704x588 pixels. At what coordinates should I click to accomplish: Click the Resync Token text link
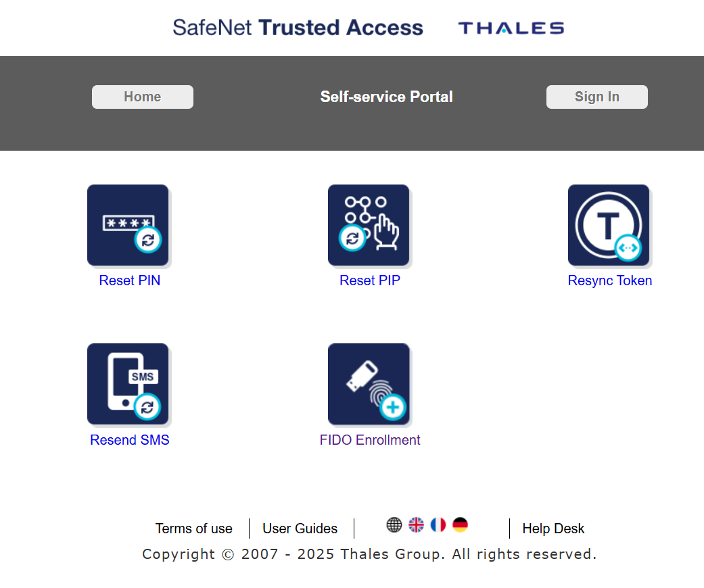[610, 280]
